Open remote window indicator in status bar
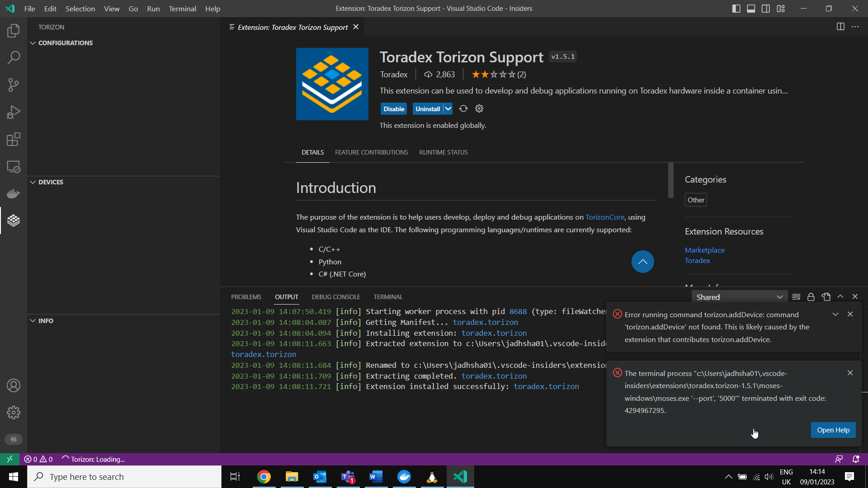The height and width of the screenshot is (488, 868). coord(9,459)
